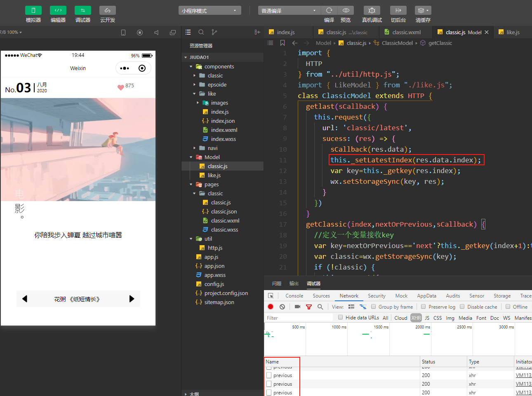Click the simulator device rotate phone icon
This screenshot has width=532, height=396.
(123, 33)
